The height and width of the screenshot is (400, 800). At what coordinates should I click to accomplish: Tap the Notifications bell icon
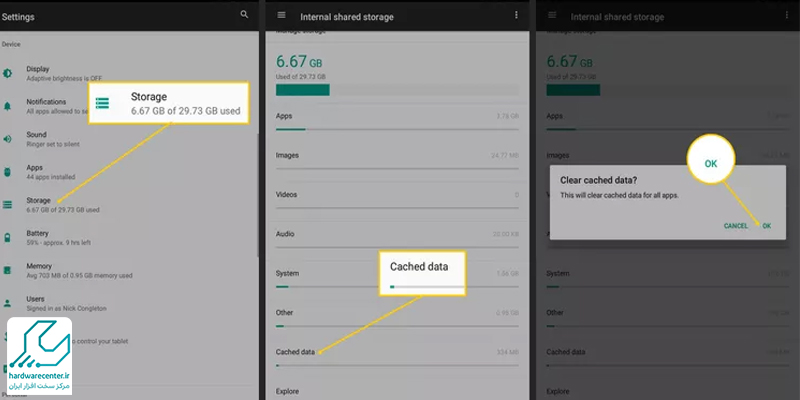pos(8,105)
